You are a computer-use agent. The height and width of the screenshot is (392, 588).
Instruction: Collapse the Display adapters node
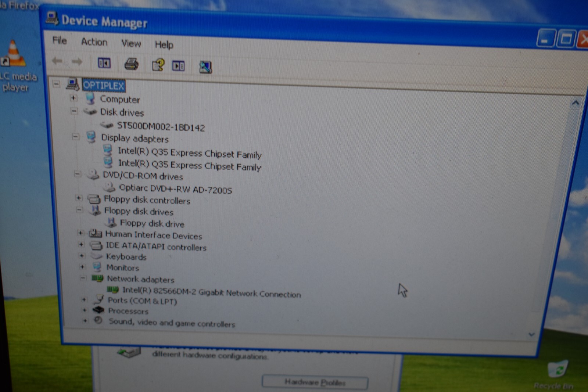75,137
